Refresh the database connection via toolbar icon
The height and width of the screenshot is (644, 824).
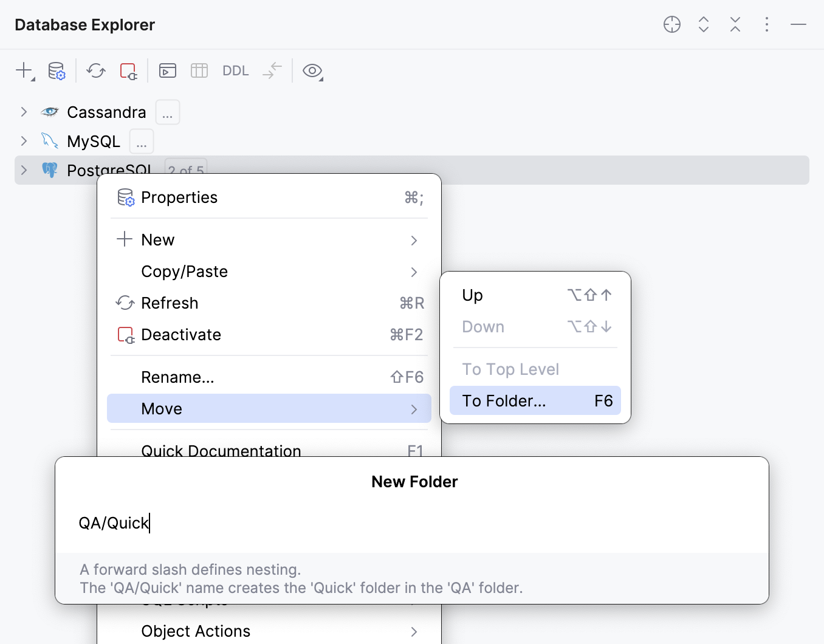[95, 70]
